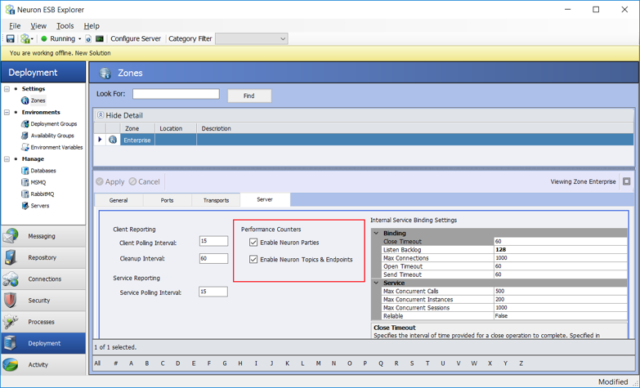Select the Deployment section button

(x=43, y=343)
